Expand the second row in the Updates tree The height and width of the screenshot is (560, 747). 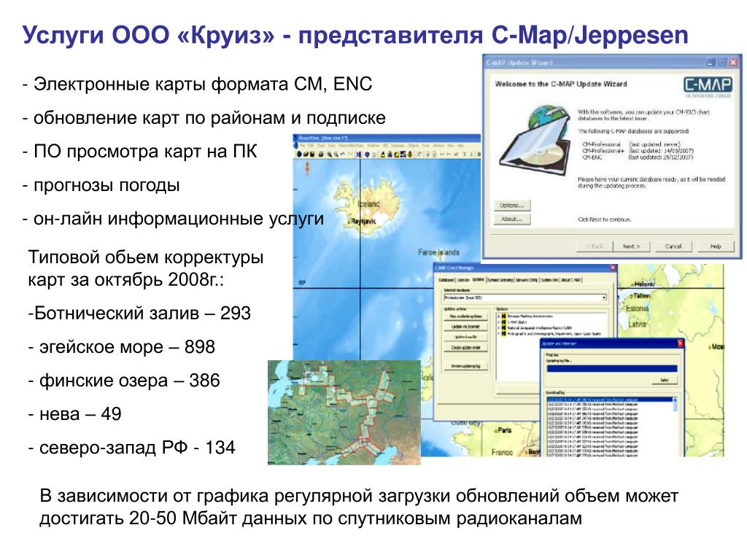click(x=498, y=322)
